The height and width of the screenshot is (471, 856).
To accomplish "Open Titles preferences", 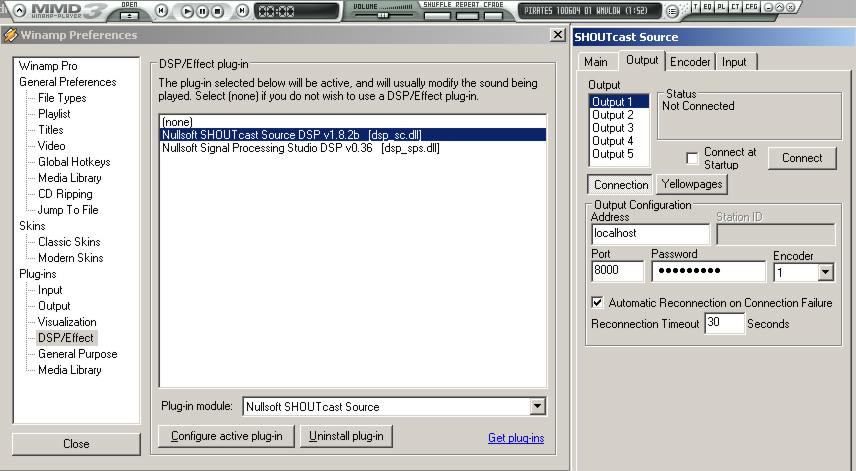I will pos(51,130).
